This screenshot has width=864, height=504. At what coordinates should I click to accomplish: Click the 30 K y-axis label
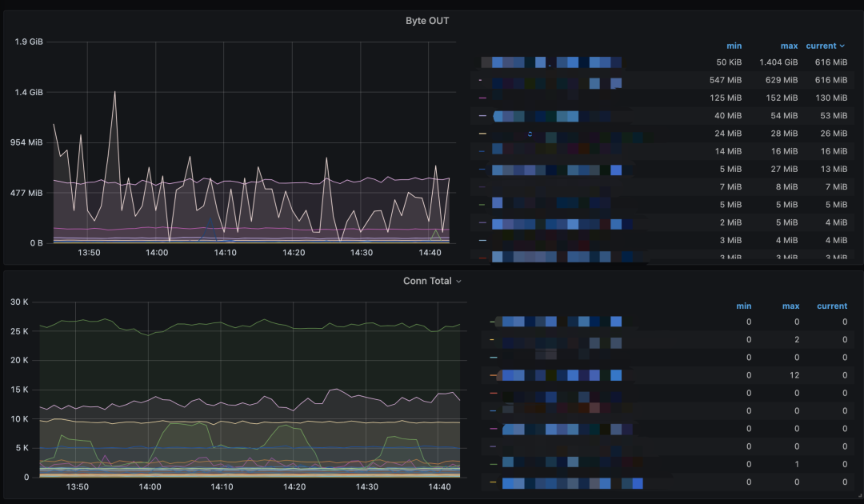[19, 302]
